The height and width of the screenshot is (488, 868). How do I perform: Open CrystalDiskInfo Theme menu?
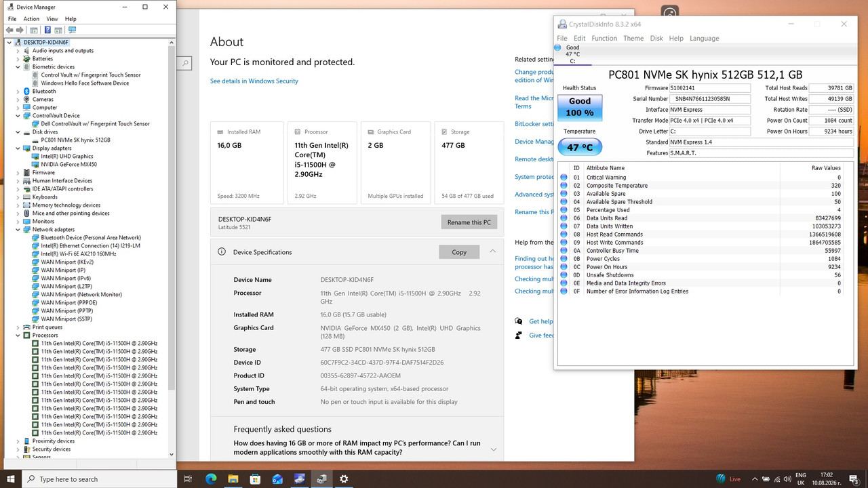pos(633,39)
